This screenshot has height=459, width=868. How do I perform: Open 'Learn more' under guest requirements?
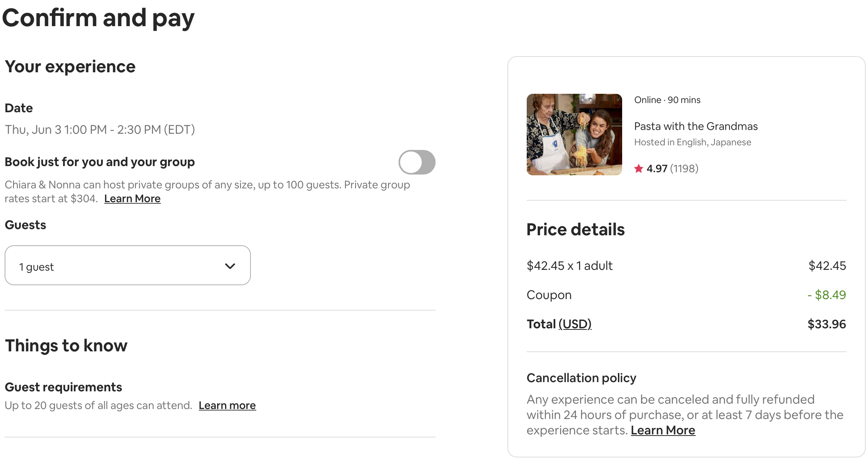click(x=227, y=405)
